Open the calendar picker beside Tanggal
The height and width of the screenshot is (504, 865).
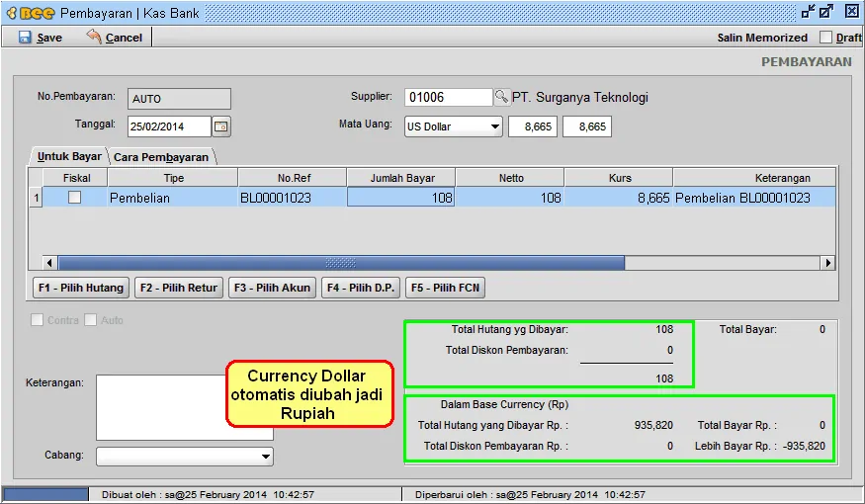221,126
